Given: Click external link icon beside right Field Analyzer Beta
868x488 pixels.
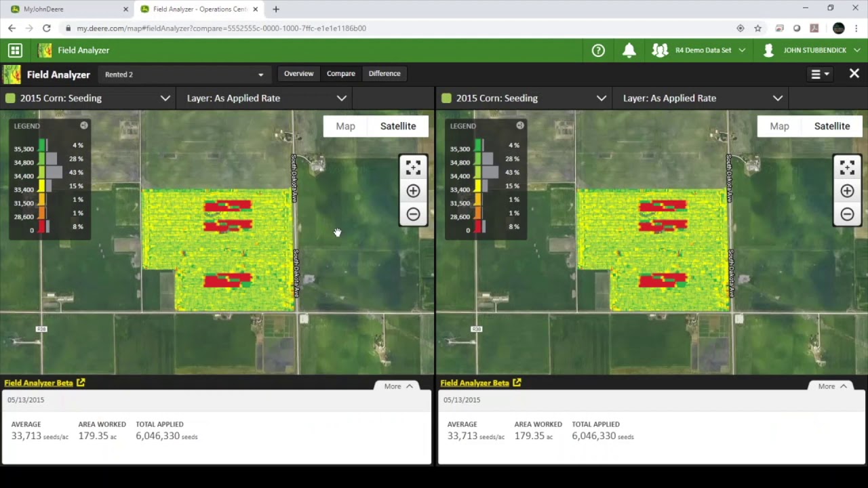Looking at the screenshot, I should (517, 383).
